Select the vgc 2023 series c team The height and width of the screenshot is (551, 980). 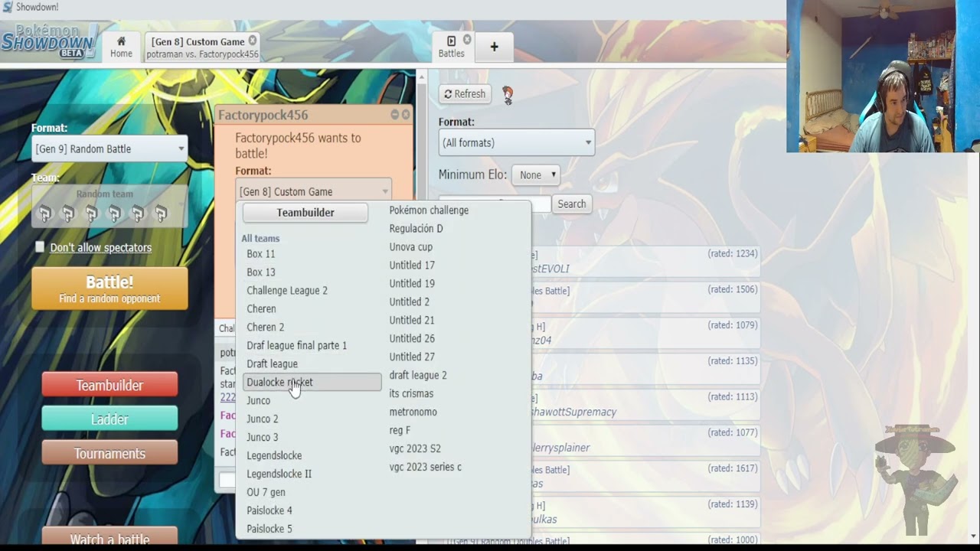pos(455,468)
